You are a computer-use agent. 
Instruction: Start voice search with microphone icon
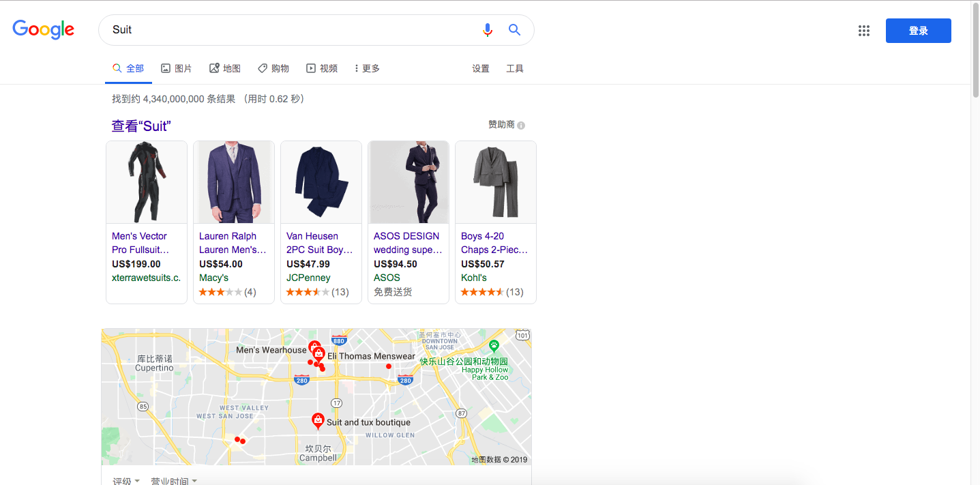tap(487, 29)
